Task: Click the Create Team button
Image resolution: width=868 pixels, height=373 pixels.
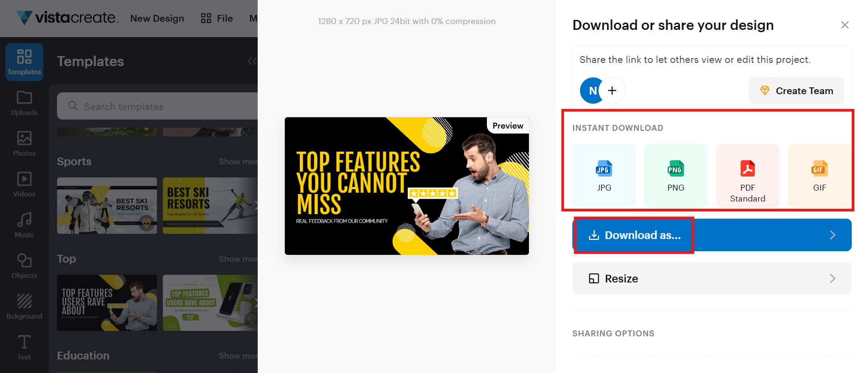Action: point(797,91)
